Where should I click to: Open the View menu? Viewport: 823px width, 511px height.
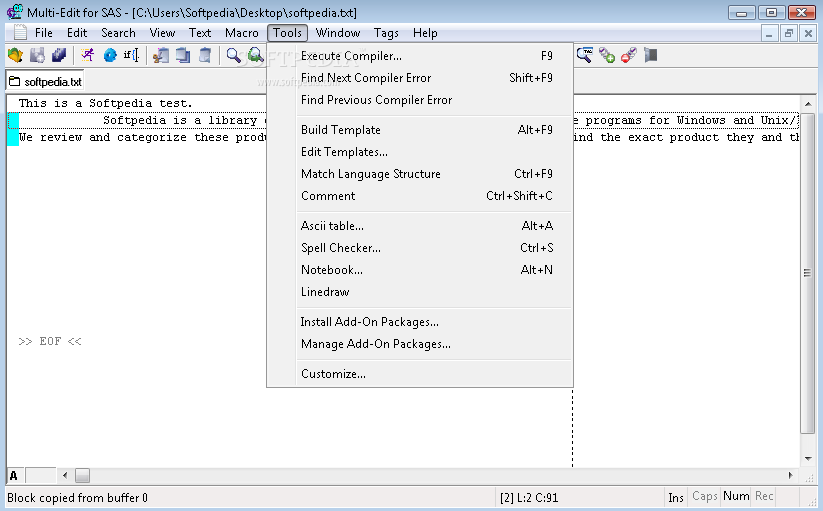(162, 33)
